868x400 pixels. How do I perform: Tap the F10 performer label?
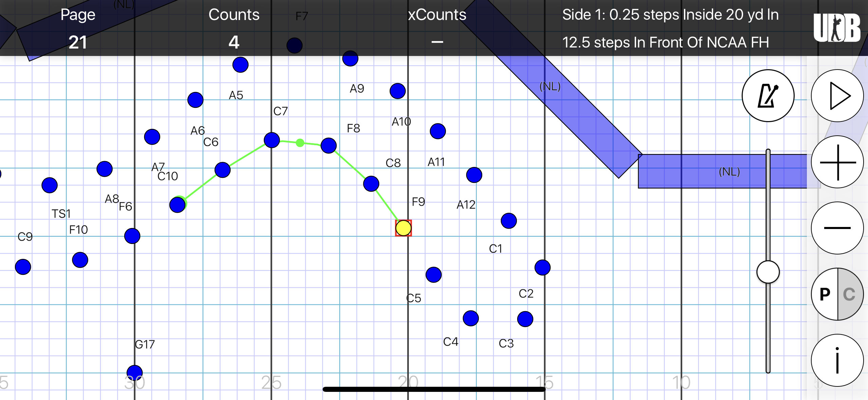[x=78, y=230]
